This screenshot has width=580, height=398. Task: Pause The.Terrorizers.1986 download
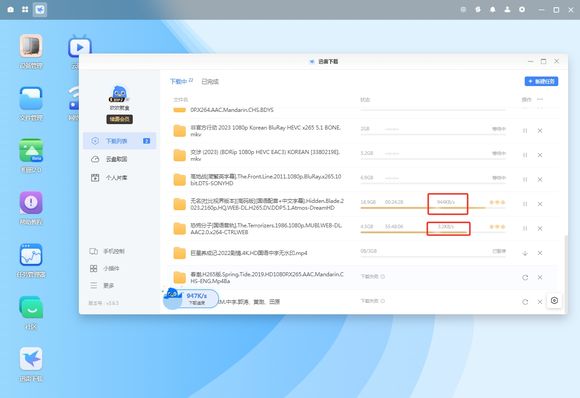525,228
